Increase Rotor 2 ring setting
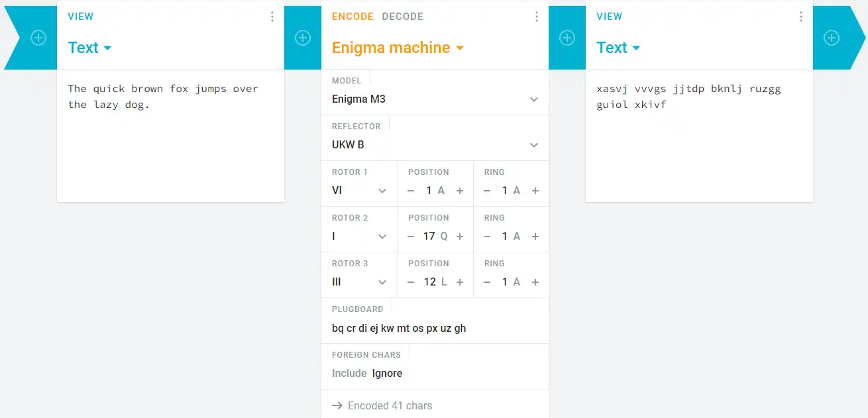 [x=535, y=236]
